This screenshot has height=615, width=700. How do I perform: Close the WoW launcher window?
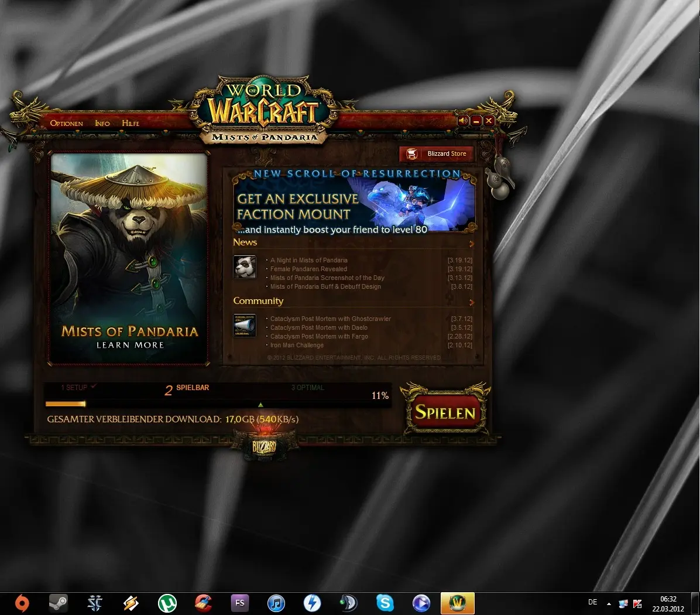pyautogui.click(x=489, y=121)
